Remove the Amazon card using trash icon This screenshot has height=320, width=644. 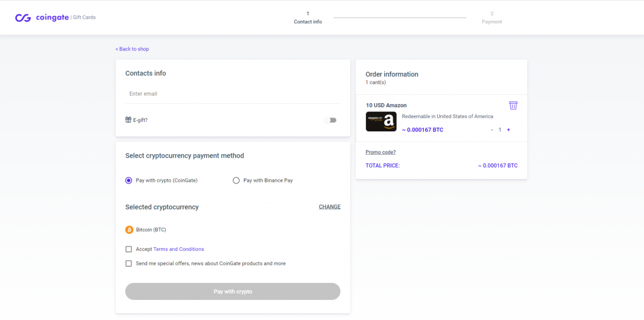pos(513,106)
